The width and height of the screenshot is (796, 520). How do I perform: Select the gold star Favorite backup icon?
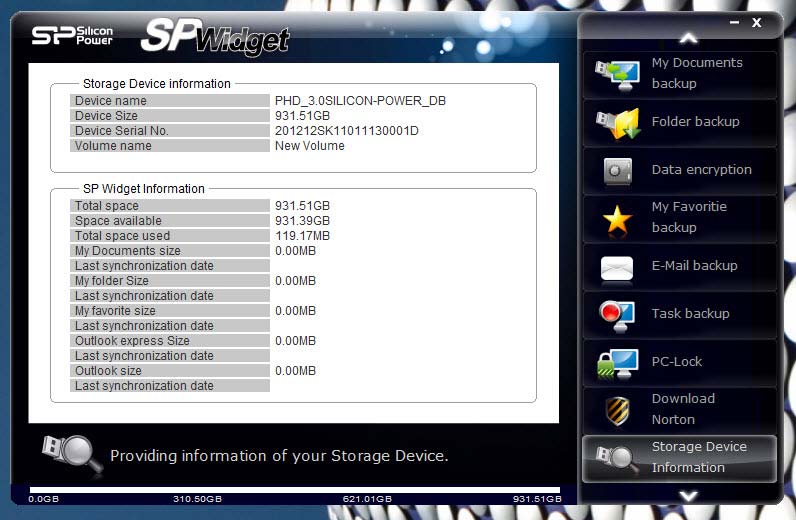pyautogui.click(x=617, y=218)
